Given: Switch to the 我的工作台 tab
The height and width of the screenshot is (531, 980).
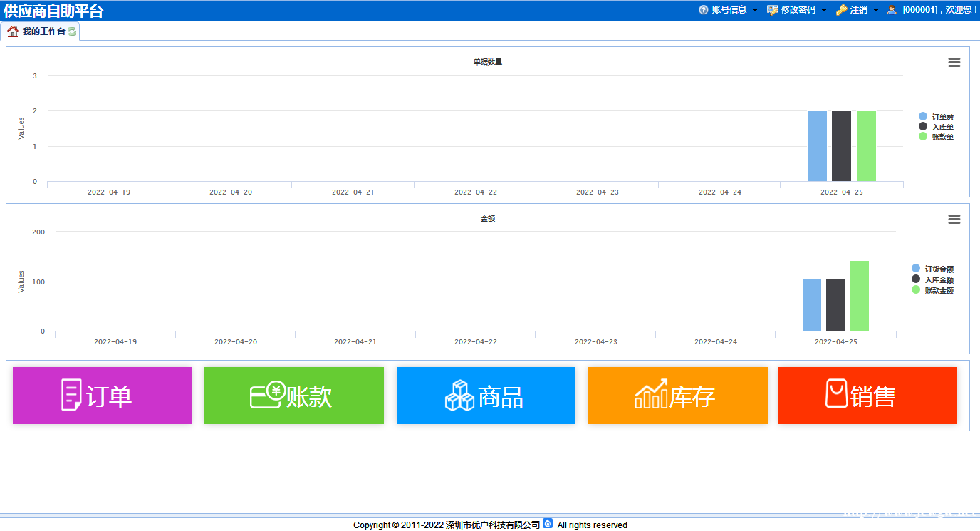Looking at the screenshot, I should (x=43, y=31).
